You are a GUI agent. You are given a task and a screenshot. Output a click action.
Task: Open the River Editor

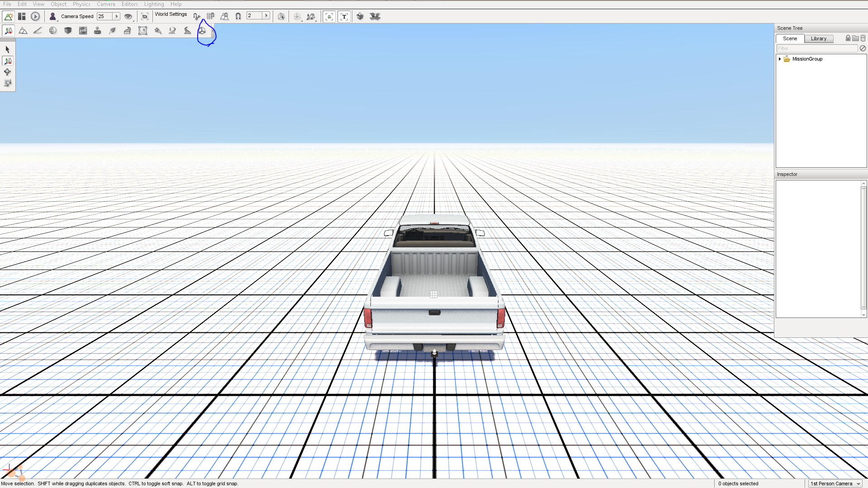click(172, 31)
